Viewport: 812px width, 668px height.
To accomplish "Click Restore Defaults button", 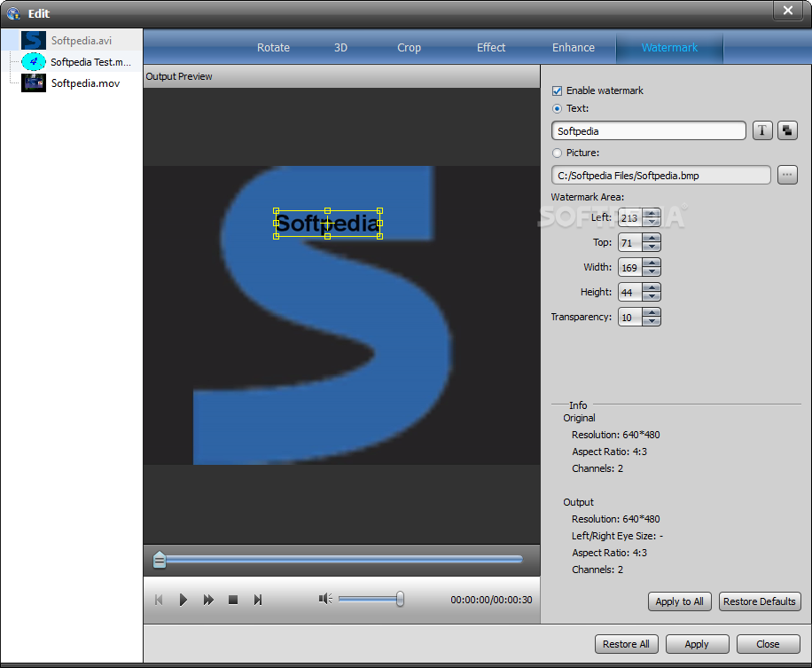I will click(x=759, y=601).
